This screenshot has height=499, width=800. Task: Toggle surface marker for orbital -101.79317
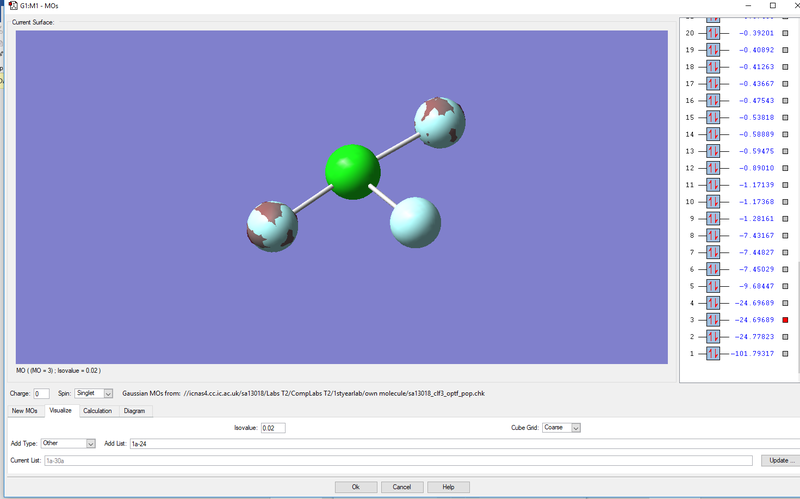(x=785, y=354)
